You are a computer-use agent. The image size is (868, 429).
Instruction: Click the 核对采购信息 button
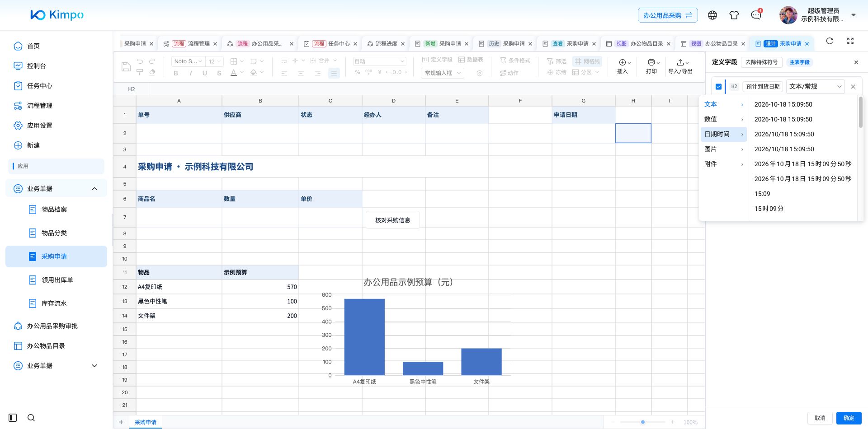tap(392, 220)
